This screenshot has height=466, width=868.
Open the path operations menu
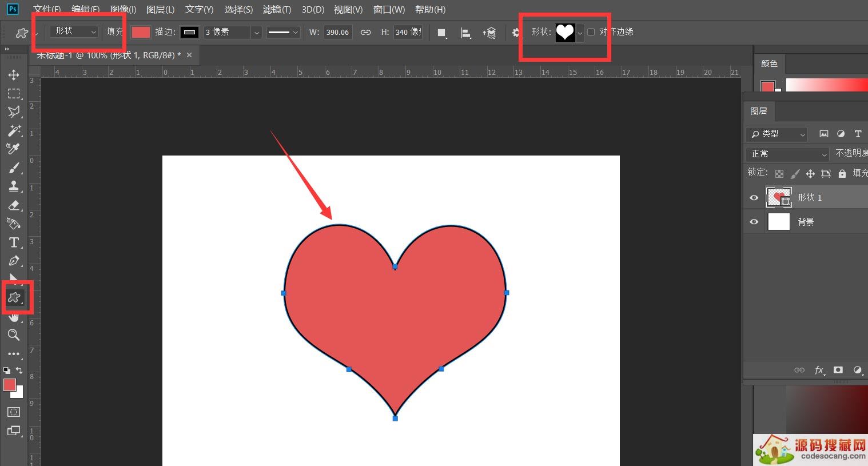pos(442,33)
